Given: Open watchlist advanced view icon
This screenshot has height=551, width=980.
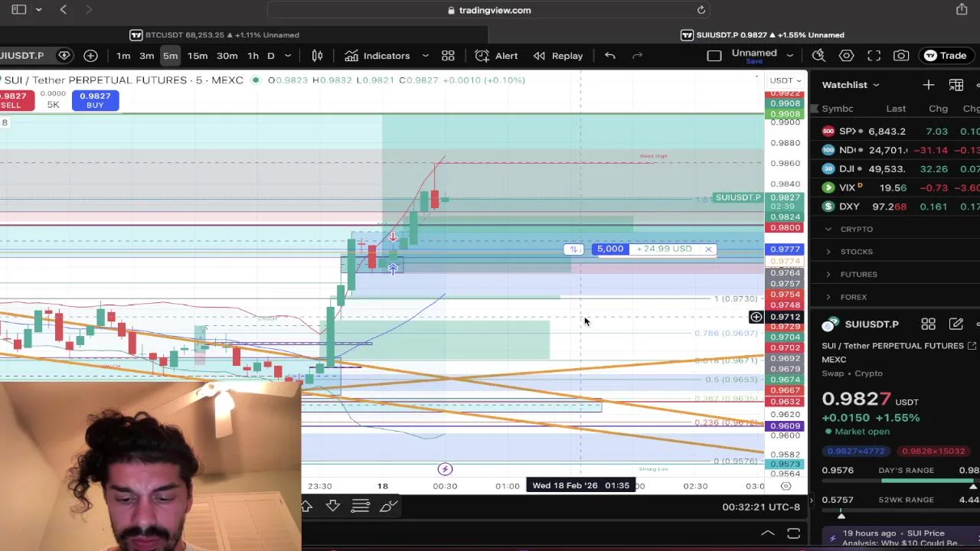Looking at the screenshot, I should [956, 85].
